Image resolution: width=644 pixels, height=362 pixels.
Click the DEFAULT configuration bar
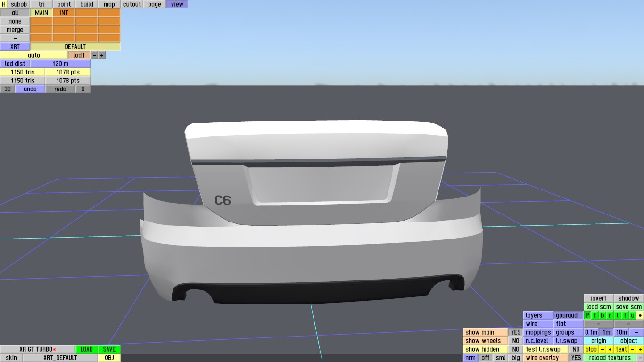click(75, 47)
